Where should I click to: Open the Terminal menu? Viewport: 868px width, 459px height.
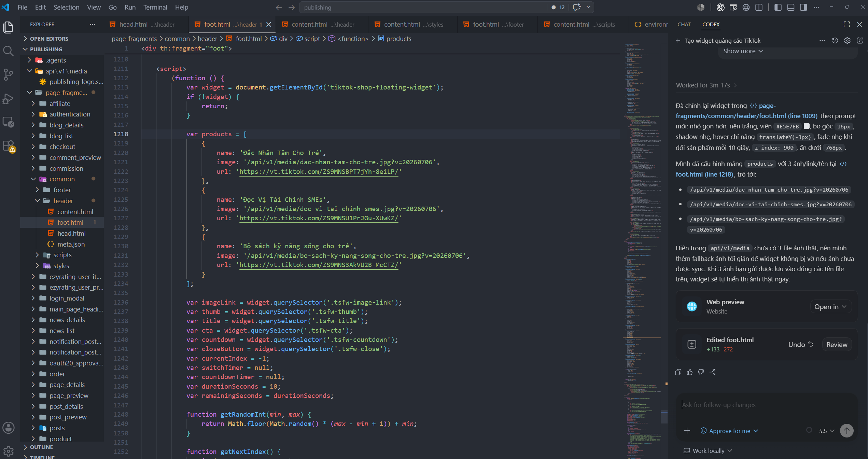coord(155,7)
